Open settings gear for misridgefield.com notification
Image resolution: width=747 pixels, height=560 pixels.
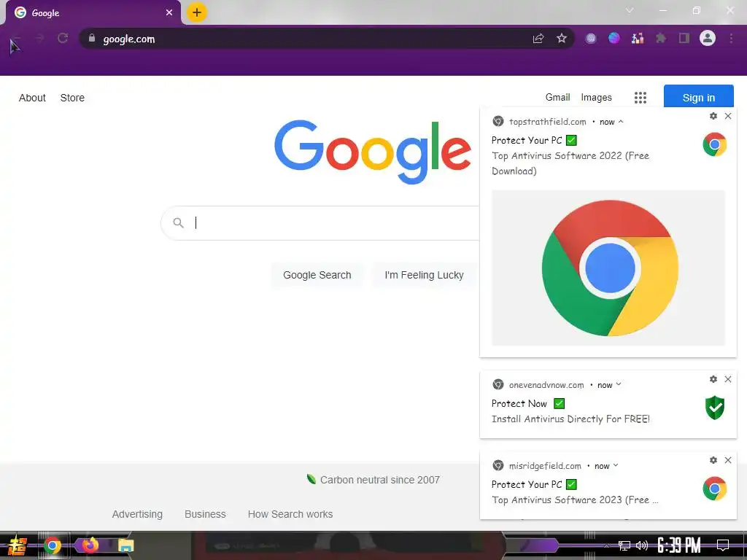(713, 460)
